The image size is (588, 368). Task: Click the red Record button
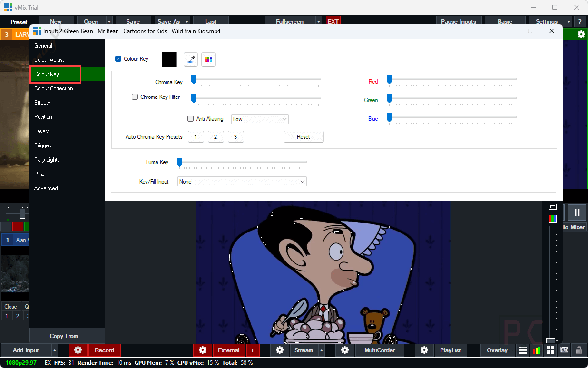[105, 350]
